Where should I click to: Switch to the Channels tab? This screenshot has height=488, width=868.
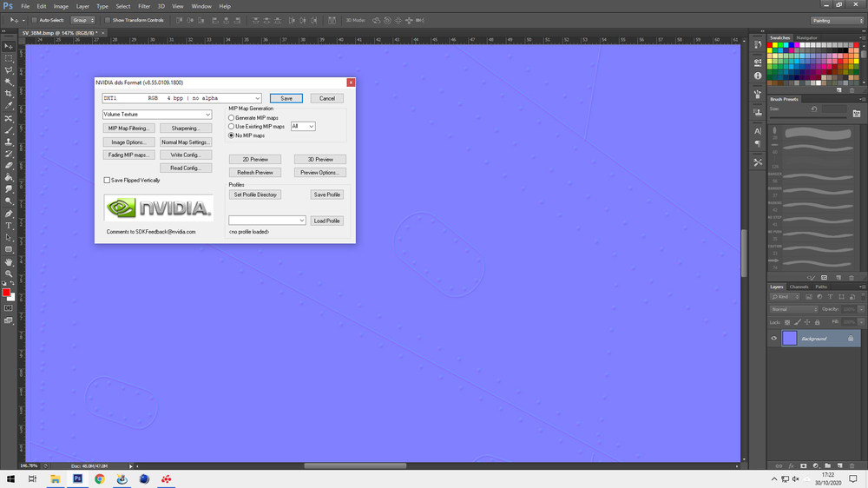pos(799,287)
